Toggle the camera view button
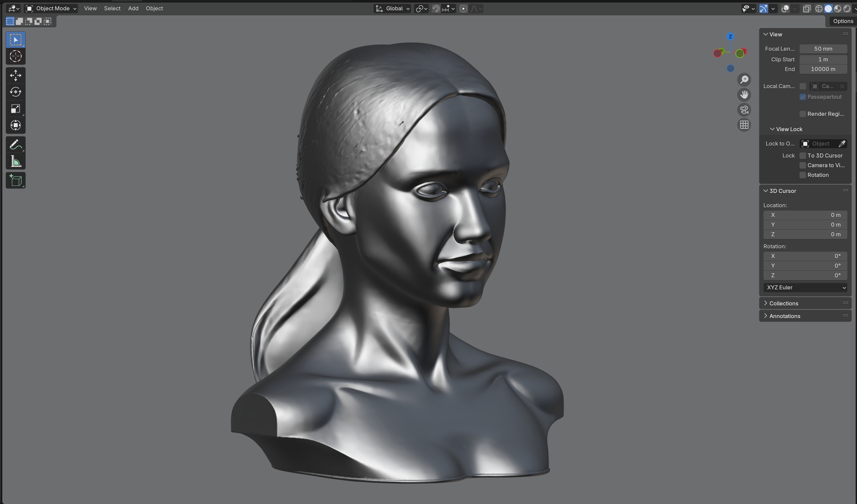Viewport: 857px width, 504px height. [x=744, y=110]
